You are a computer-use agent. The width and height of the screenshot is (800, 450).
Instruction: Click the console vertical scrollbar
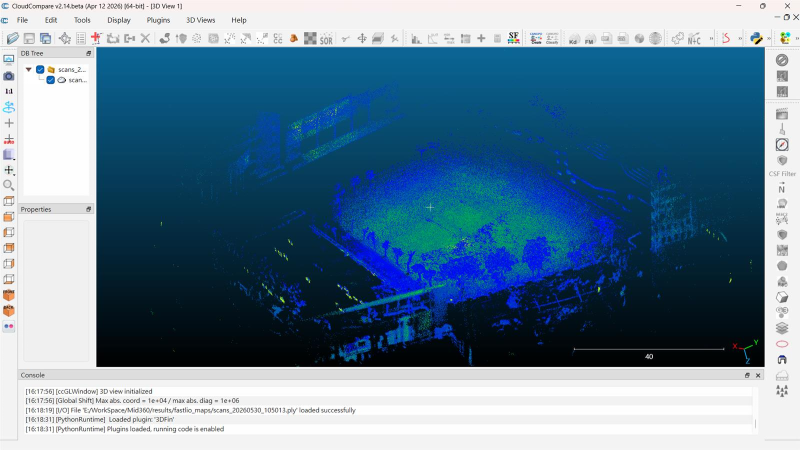pos(756,423)
